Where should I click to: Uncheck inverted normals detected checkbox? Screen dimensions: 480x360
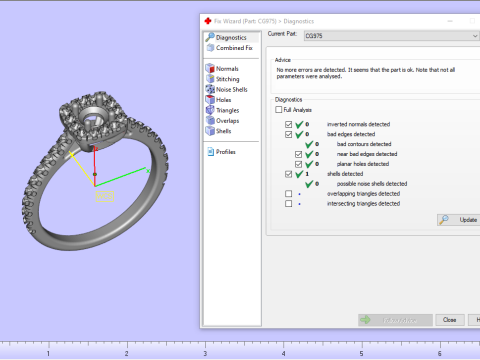[x=289, y=124]
